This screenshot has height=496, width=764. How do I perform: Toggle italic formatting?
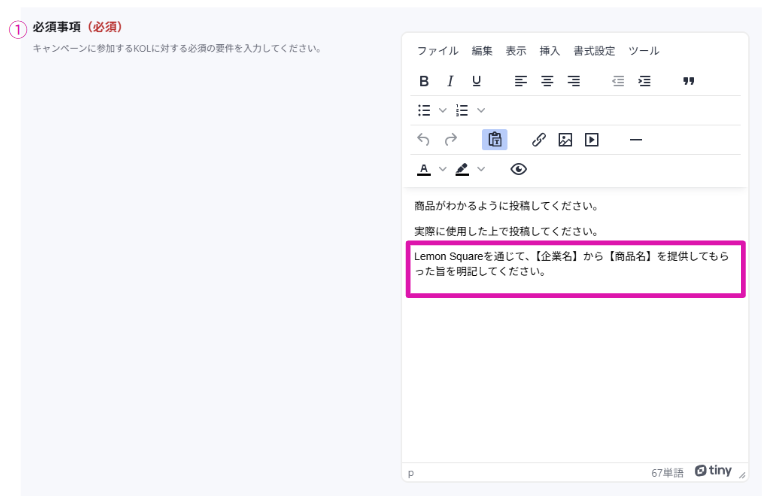pyautogui.click(x=450, y=81)
